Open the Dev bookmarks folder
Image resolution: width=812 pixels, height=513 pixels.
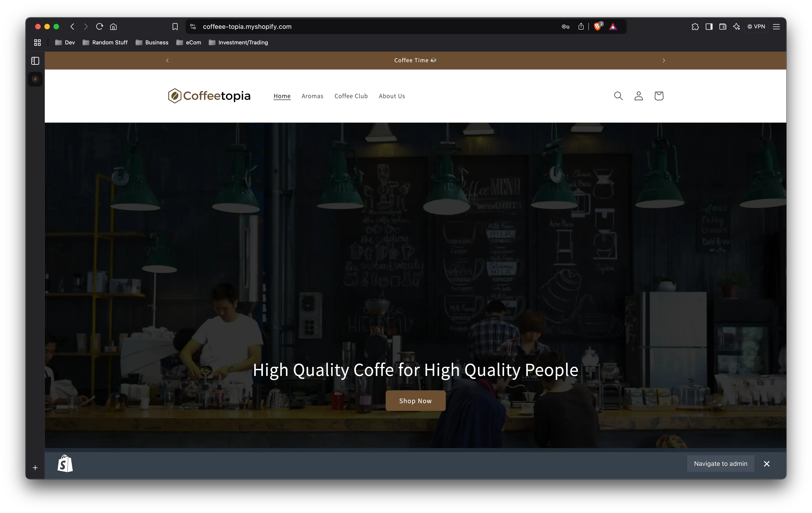pyautogui.click(x=64, y=43)
